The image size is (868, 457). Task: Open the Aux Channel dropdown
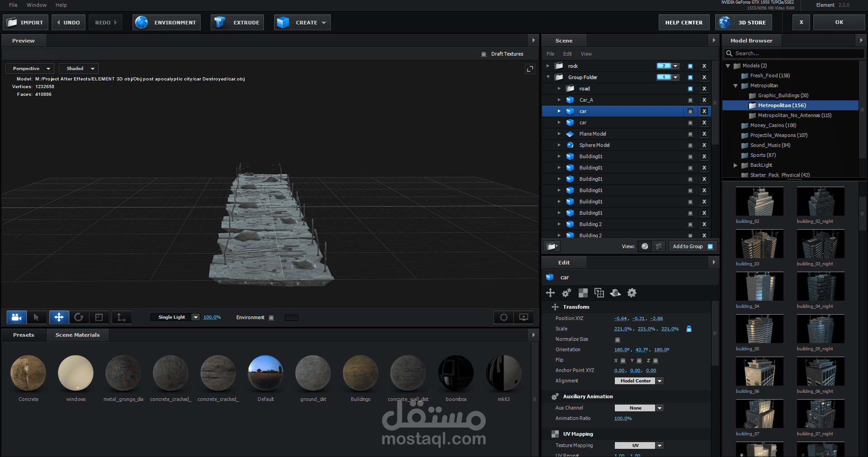click(x=639, y=408)
